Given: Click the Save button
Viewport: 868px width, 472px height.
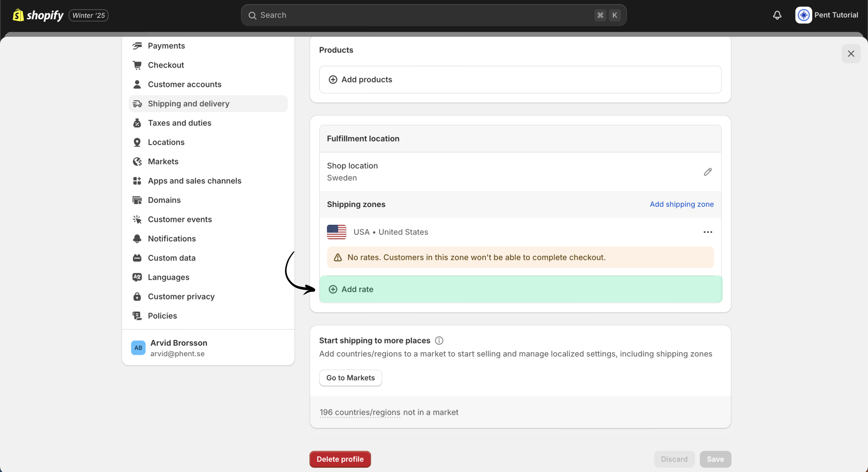Looking at the screenshot, I should [x=715, y=459].
